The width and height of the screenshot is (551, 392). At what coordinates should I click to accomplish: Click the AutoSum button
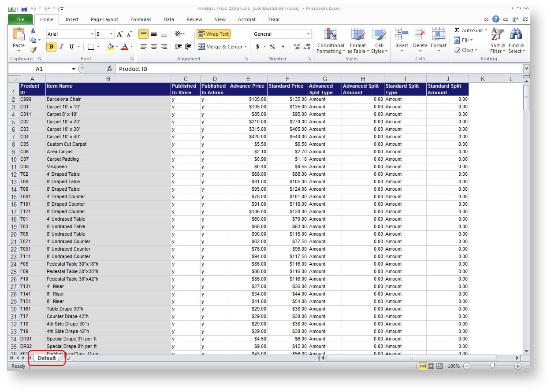point(470,31)
